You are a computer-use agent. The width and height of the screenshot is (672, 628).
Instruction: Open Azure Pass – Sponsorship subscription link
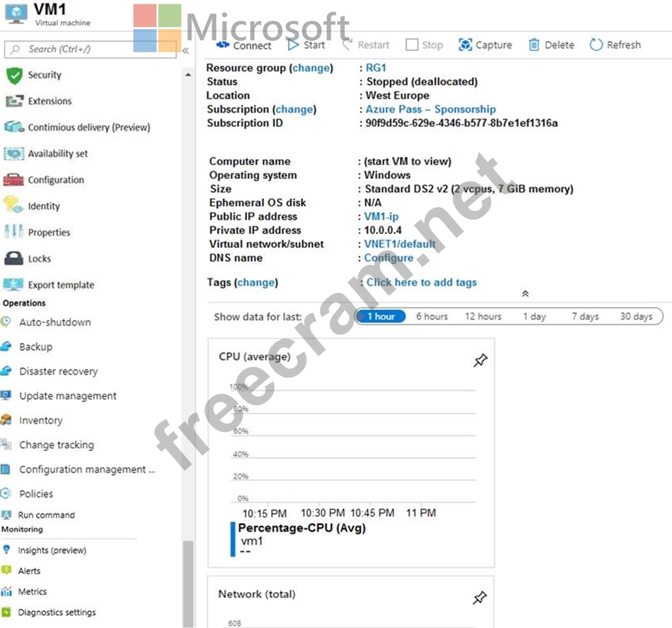(431, 109)
